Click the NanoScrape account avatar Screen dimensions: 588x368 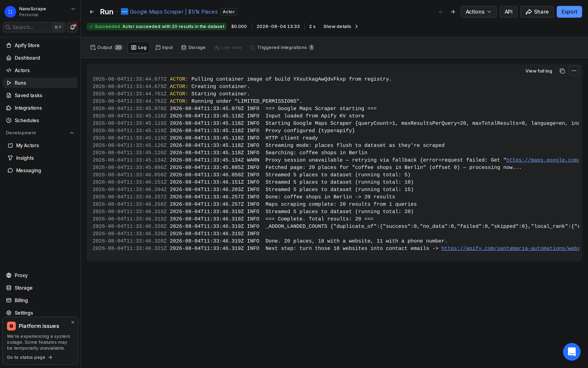(10, 12)
